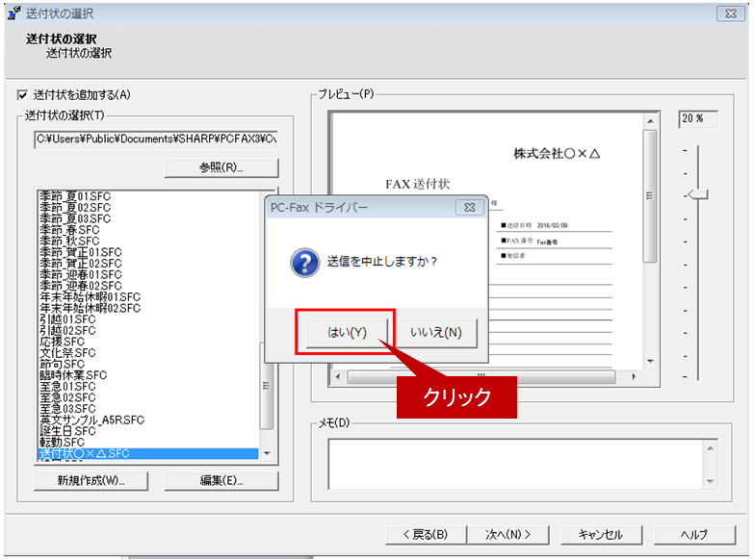Click preview horizontal scrollbar thumb
Image resolution: width=754 pixels, height=560 pixels.
481,376
